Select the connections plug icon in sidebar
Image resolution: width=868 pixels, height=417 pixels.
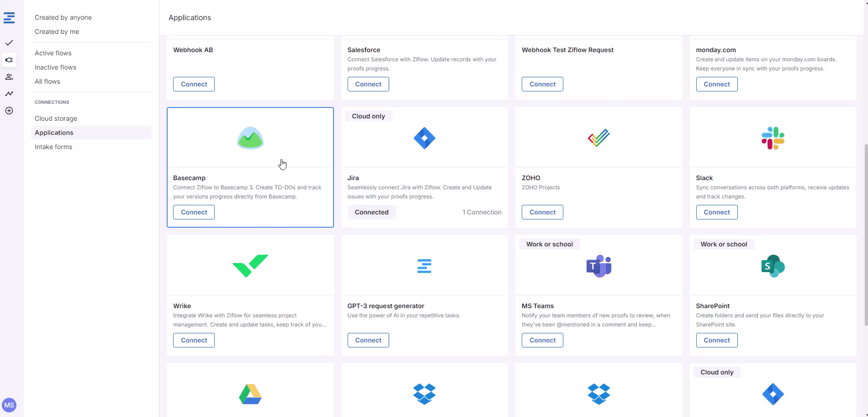(x=9, y=60)
